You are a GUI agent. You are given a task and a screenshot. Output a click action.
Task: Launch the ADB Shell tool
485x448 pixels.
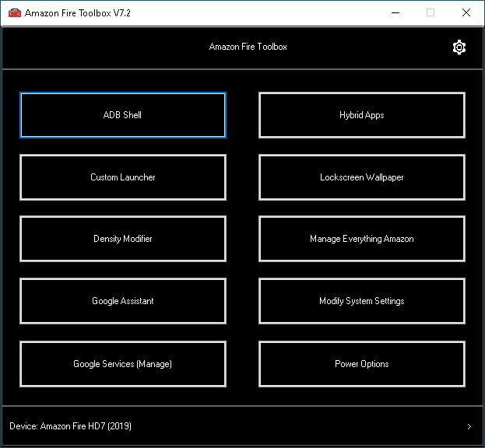point(123,115)
